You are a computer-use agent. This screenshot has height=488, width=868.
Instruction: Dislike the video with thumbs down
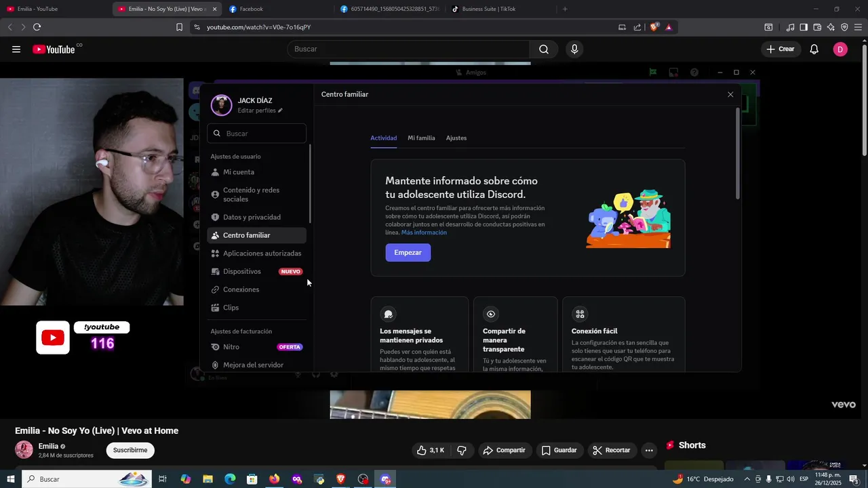(x=462, y=450)
